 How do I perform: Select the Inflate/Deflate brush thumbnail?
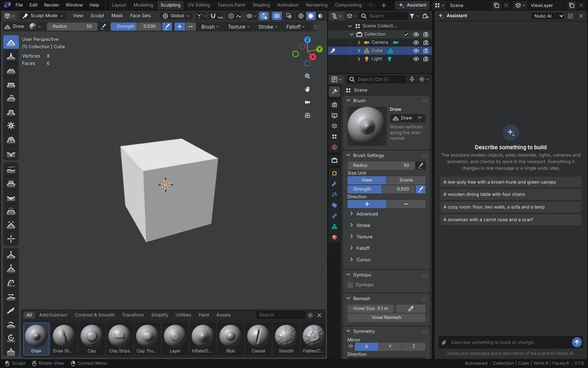click(202, 339)
